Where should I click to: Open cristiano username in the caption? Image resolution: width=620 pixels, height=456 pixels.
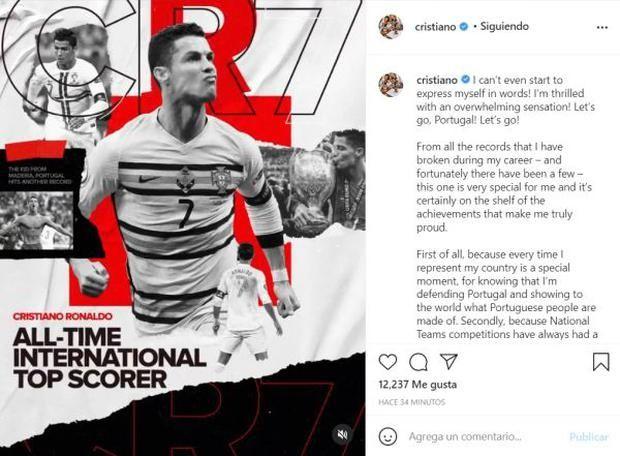coord(437,80)
